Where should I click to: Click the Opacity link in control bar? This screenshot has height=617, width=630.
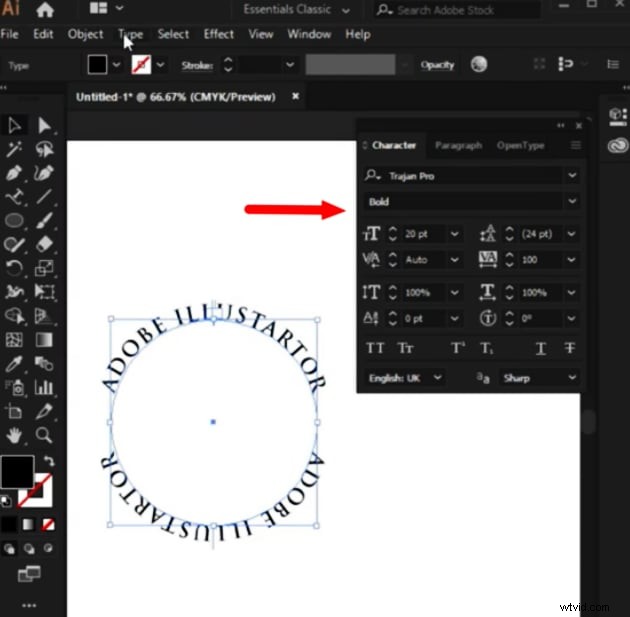(438, 65)
